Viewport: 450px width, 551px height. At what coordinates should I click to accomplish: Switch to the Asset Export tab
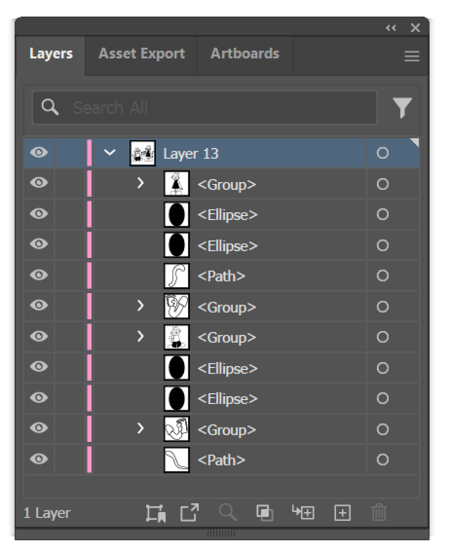142,54
